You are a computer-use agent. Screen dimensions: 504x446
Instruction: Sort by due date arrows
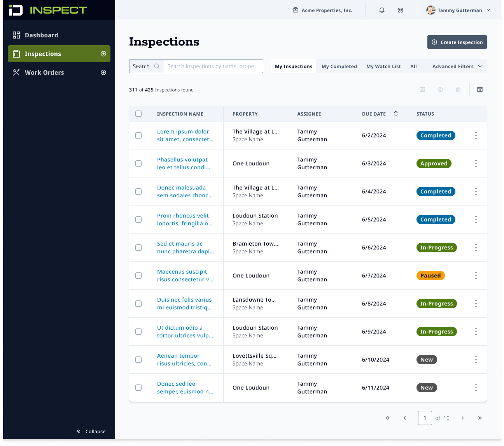tap(396, 114)
